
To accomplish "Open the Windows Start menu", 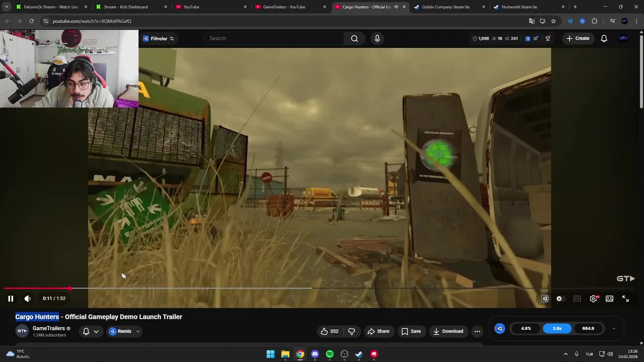I will point(270,354).
